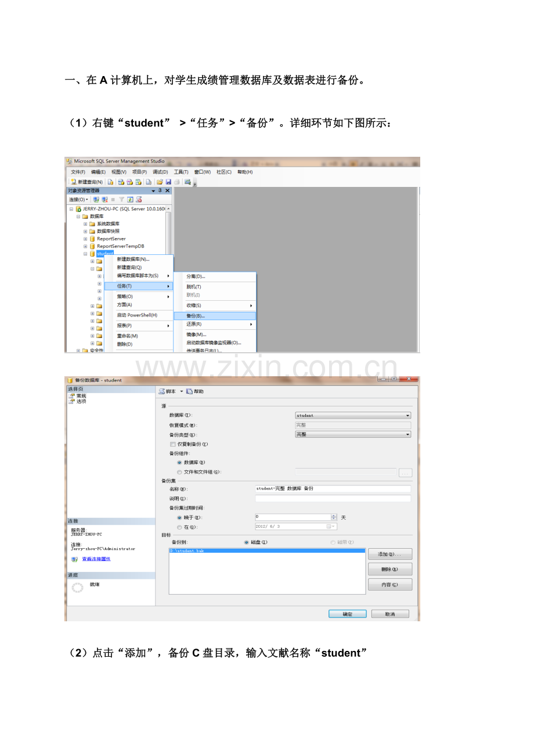Expand the ReportServerTempDB database node

tap(85, 246)
